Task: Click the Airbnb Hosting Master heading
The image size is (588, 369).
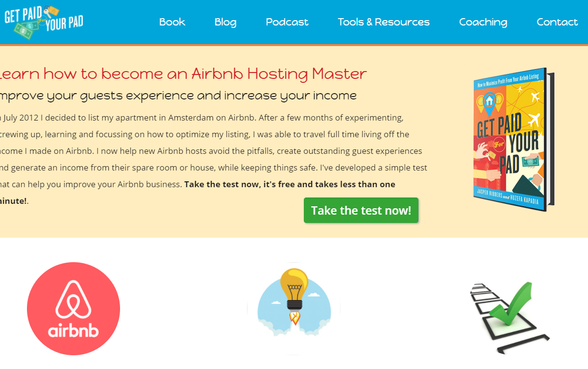Action: pyautogui.click(x=182, y=74)
